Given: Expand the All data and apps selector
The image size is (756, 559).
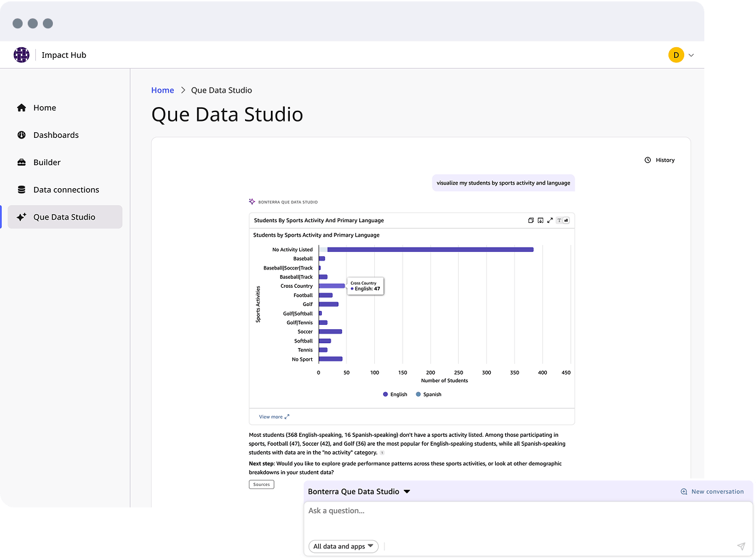Looking at the screenshot, I should 343,546.
